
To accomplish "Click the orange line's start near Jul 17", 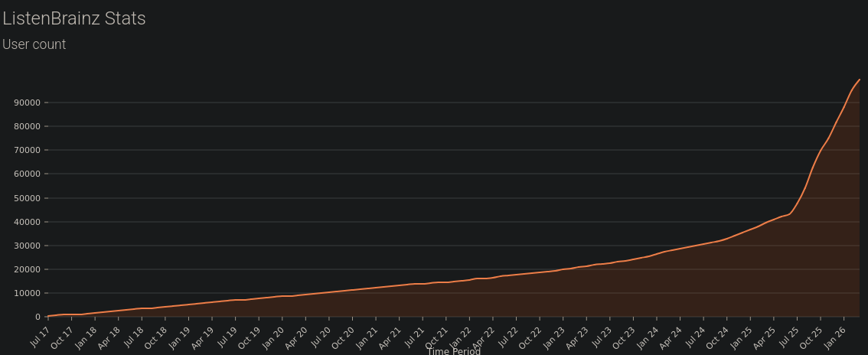I will tap(49, 316).
